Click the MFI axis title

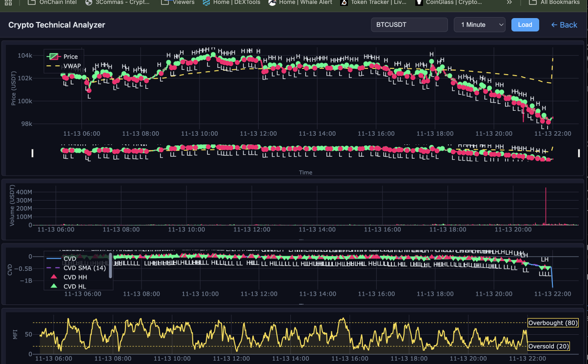[14, 335]
